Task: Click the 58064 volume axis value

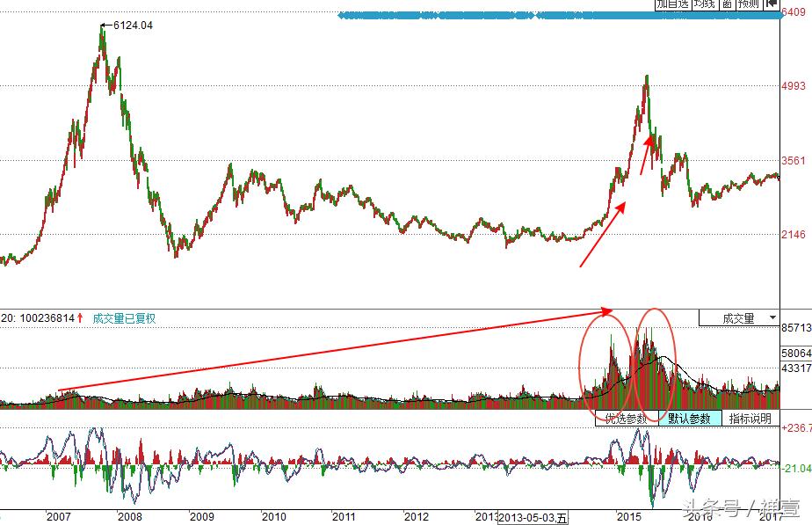Action: click(796, 354)
